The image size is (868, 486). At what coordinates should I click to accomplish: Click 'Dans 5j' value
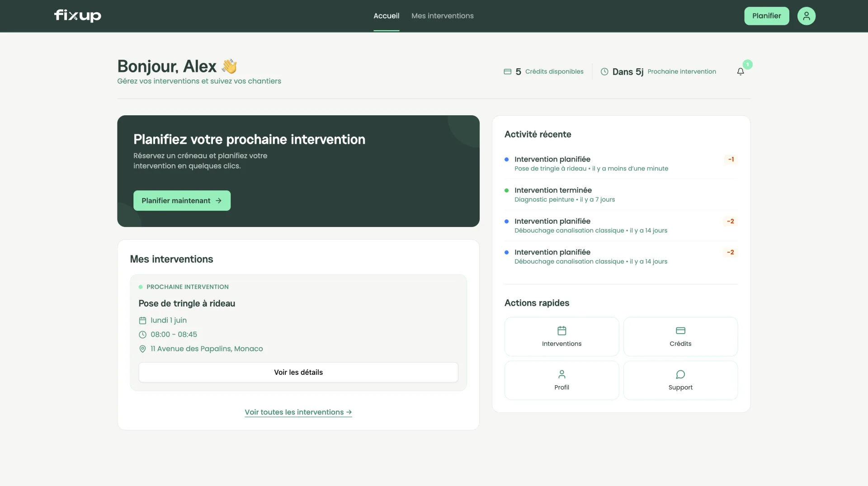628,71
